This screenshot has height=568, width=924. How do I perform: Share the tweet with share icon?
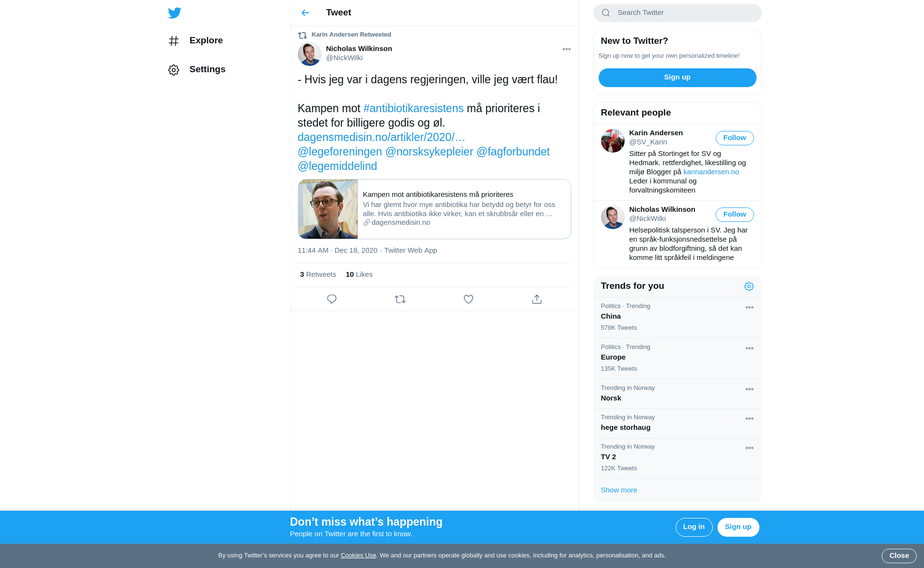pos(537,299)
